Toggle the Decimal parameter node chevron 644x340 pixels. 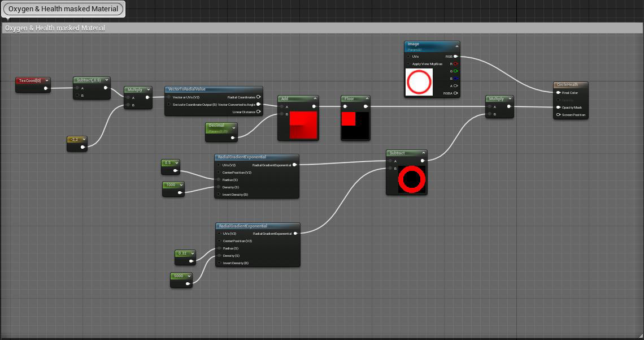tap(234, 128)
